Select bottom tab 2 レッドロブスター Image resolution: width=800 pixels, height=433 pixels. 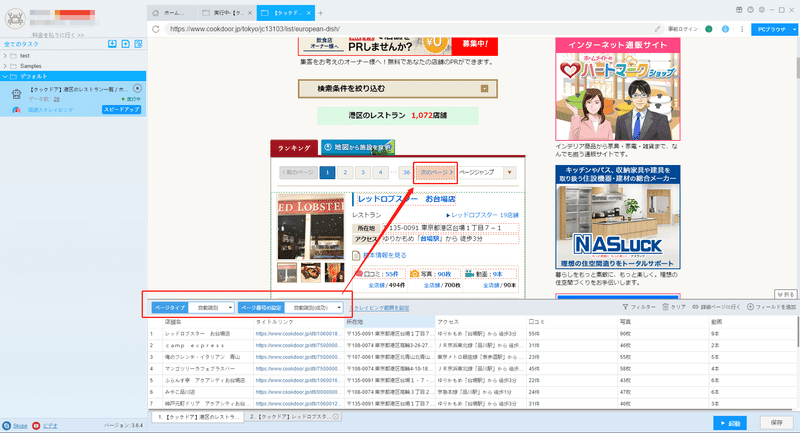(x=294, y=417)
